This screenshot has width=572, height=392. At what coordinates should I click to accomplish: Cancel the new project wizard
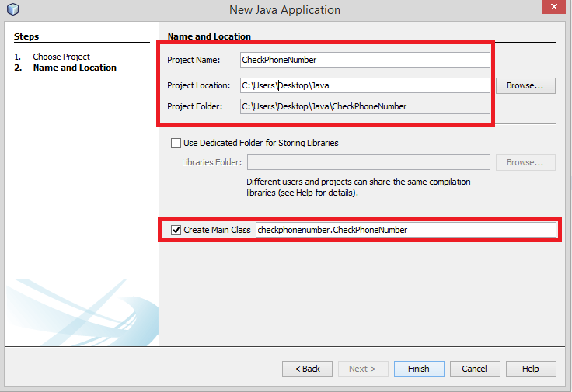pyautogui.click(x=474, y=369)
